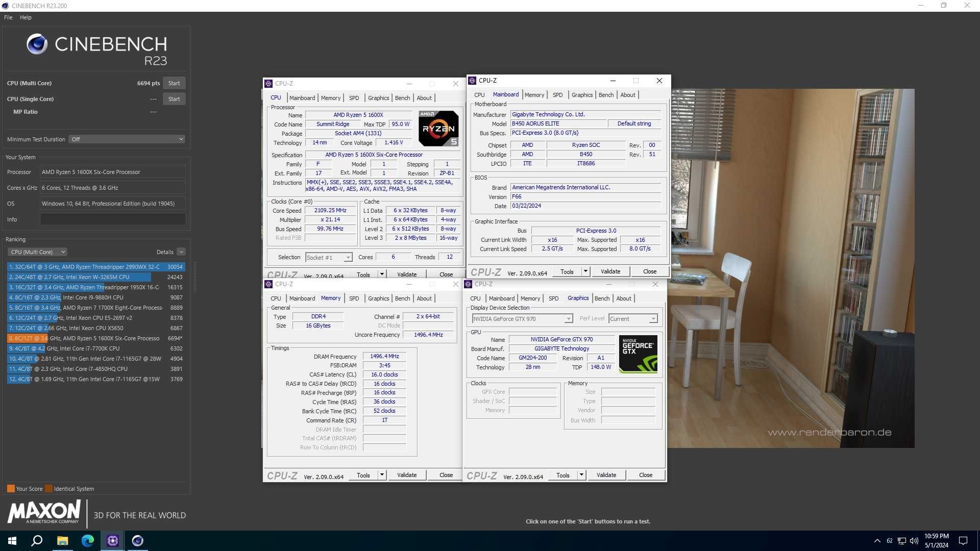The width and height of the screenshot is (980, 551).
Task: Select the Ryzen 7 1700X ranking row
Action: (x=96, y=308)
